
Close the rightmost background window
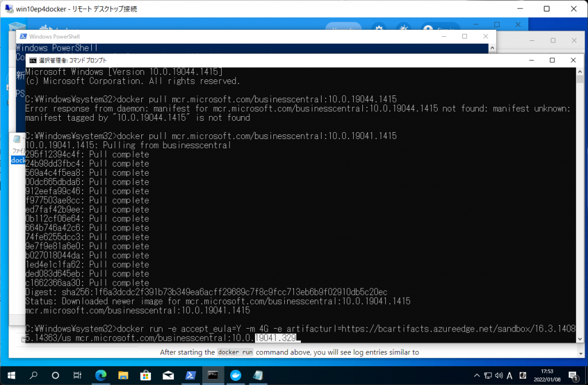(574, 40)
